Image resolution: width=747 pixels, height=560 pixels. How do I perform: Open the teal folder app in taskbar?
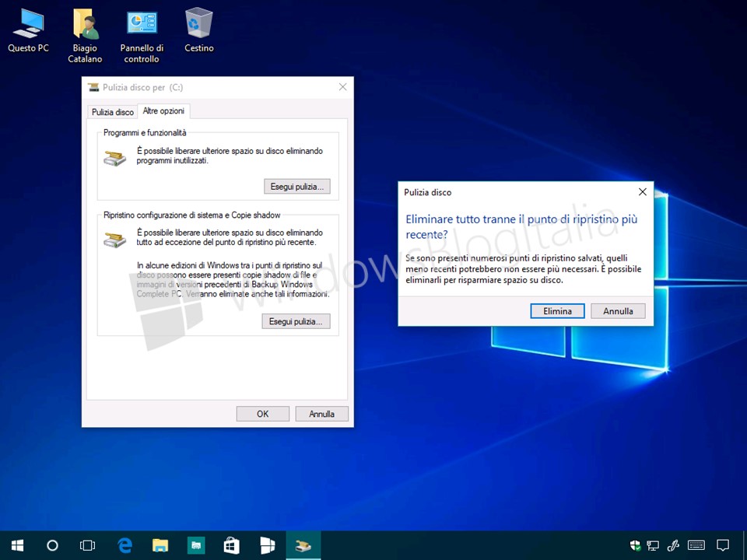point(196,545)
